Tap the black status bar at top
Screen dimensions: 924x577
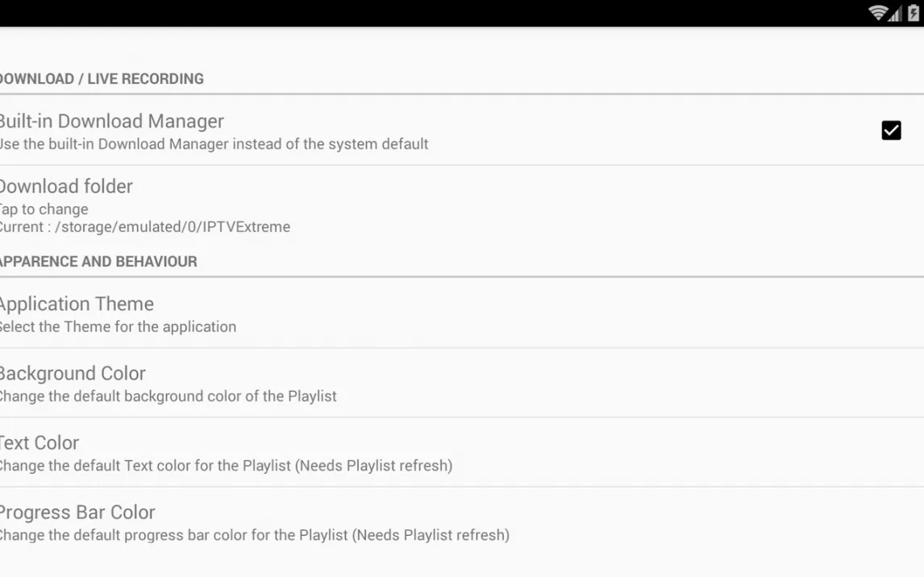[403, 12]
